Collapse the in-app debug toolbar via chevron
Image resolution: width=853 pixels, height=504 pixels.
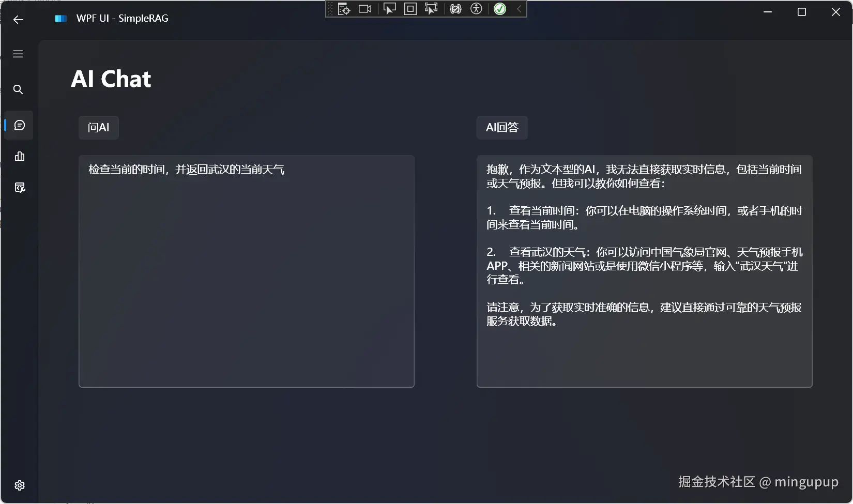pos(519,9)
